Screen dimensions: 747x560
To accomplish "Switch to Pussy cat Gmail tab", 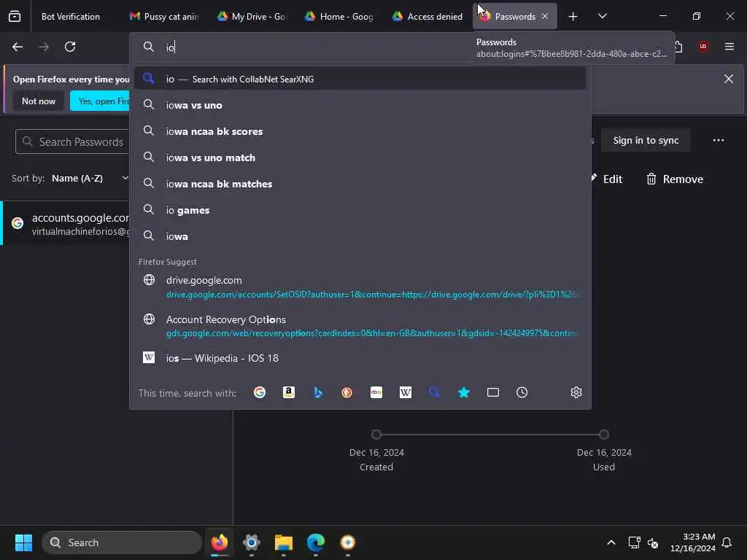I will (164, 16).
